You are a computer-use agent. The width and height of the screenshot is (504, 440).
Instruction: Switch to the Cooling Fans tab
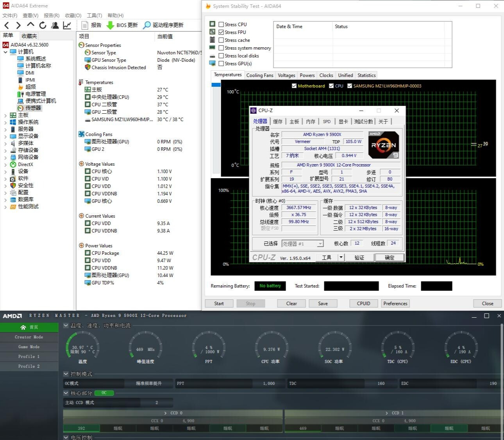[259, 75]
